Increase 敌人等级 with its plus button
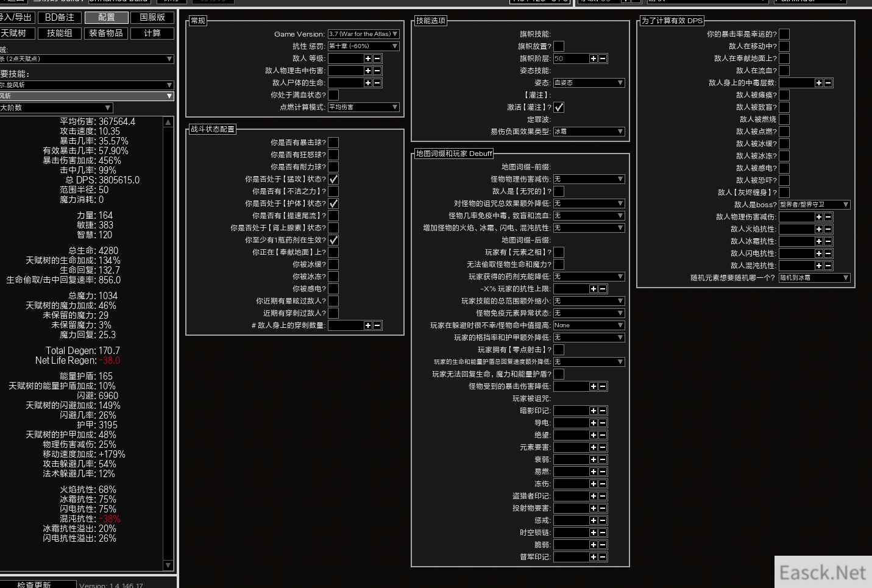This screenshot has height=588, width=872. 368,58
